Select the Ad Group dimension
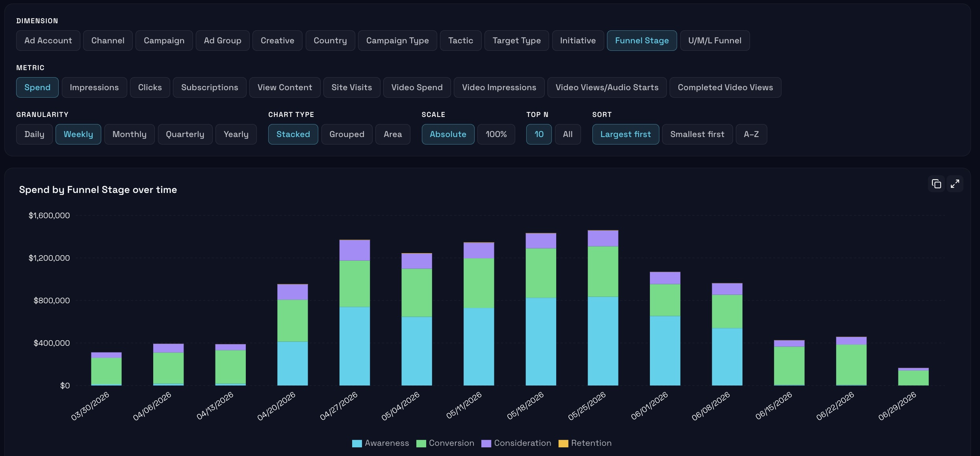Image resolution: width=980 pixels, height=456 pixels. 223,41
